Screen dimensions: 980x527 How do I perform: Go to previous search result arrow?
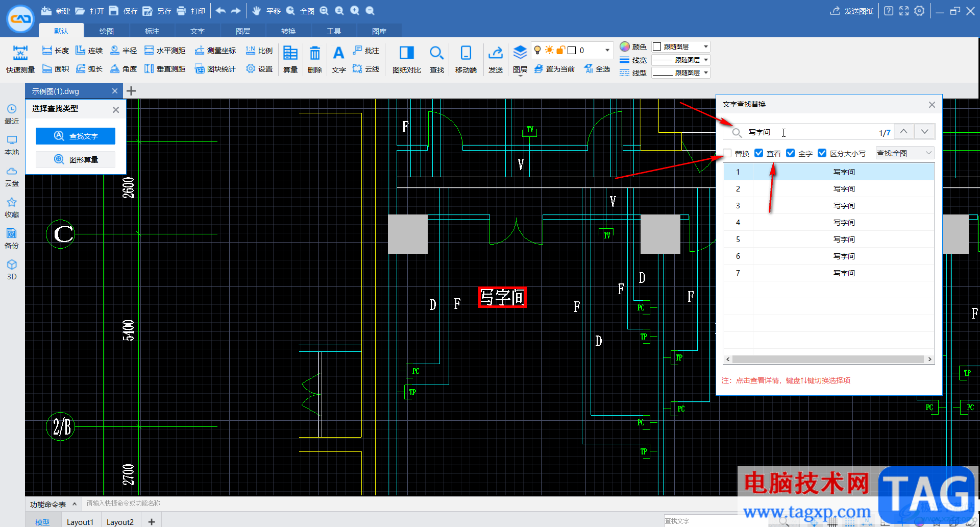coord(903,132)
